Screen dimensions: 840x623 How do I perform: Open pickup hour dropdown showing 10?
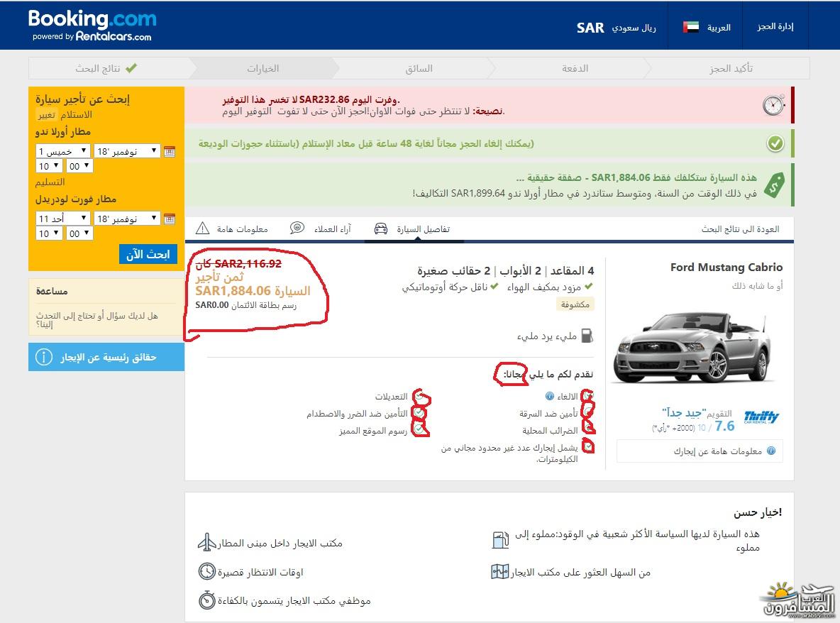(x=49, y=166)
